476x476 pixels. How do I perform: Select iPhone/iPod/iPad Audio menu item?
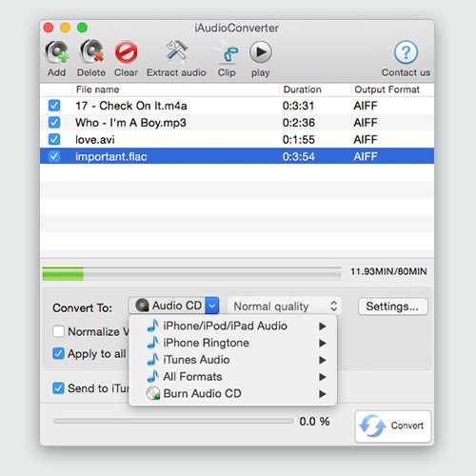tap(233, 326)
